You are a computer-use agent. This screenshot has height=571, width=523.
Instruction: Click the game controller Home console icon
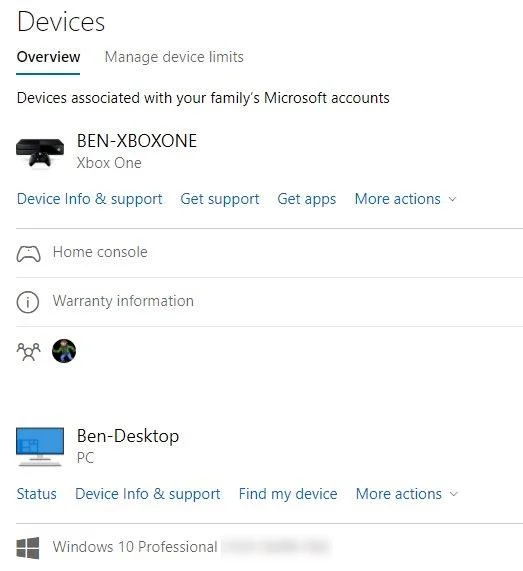click(28, 253)
